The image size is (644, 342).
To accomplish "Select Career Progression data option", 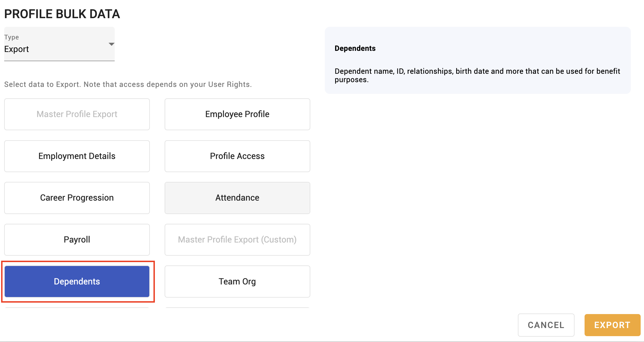I will tap(77, 198).
